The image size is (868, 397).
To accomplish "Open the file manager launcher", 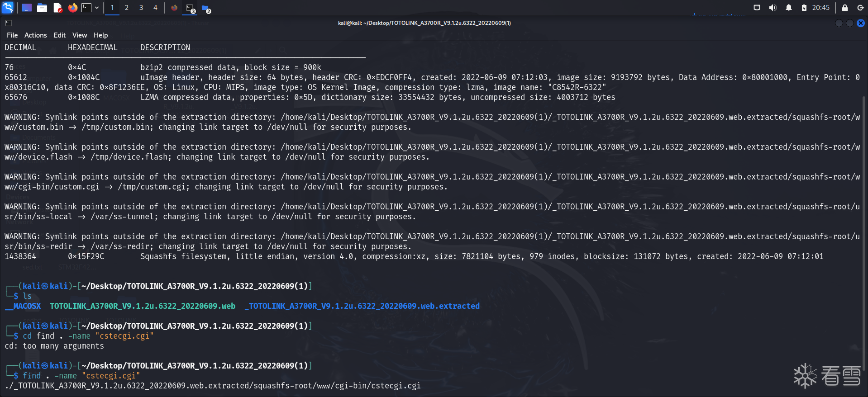I will (42, 8).
